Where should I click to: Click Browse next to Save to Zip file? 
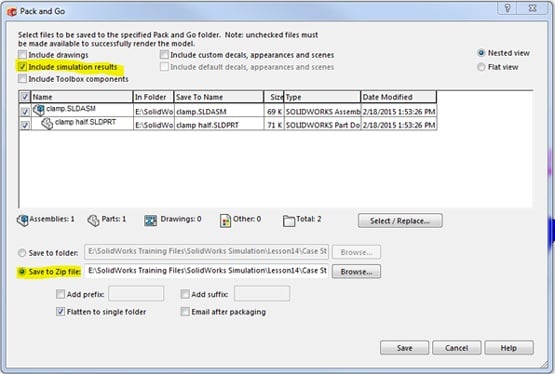(356, 272)
